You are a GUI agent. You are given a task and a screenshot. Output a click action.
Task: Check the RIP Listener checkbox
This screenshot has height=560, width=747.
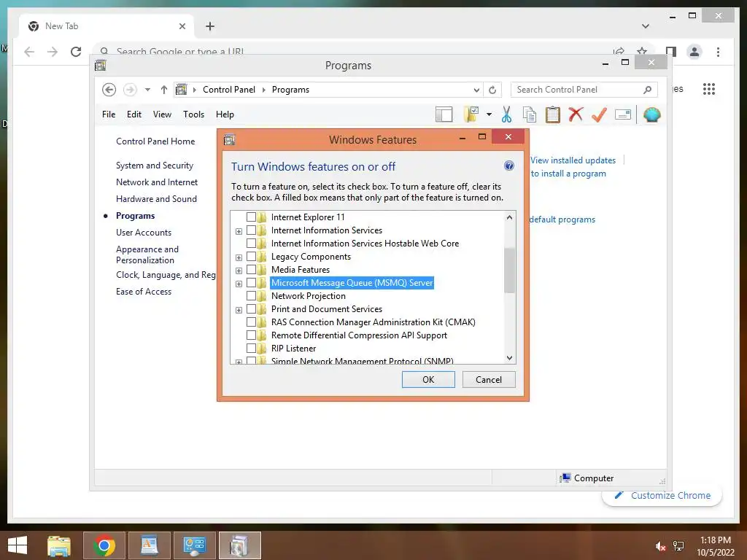pyautogui.click(x=251, y=349)
